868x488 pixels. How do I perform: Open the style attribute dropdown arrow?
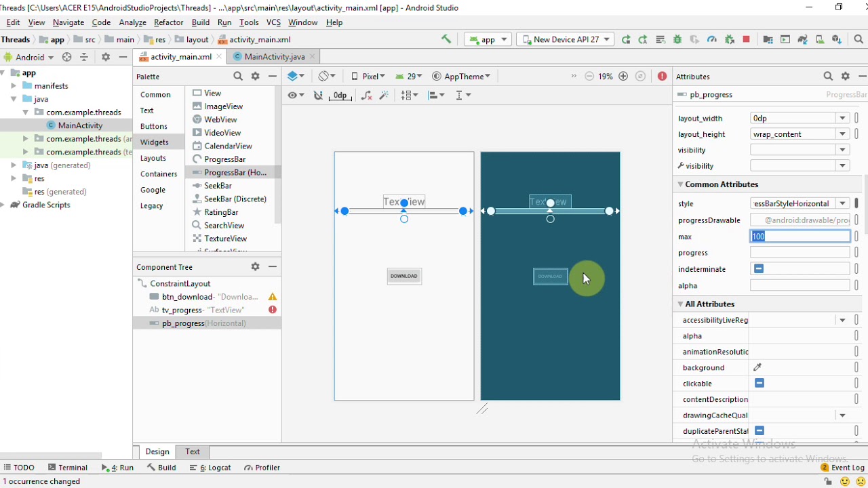842,203
